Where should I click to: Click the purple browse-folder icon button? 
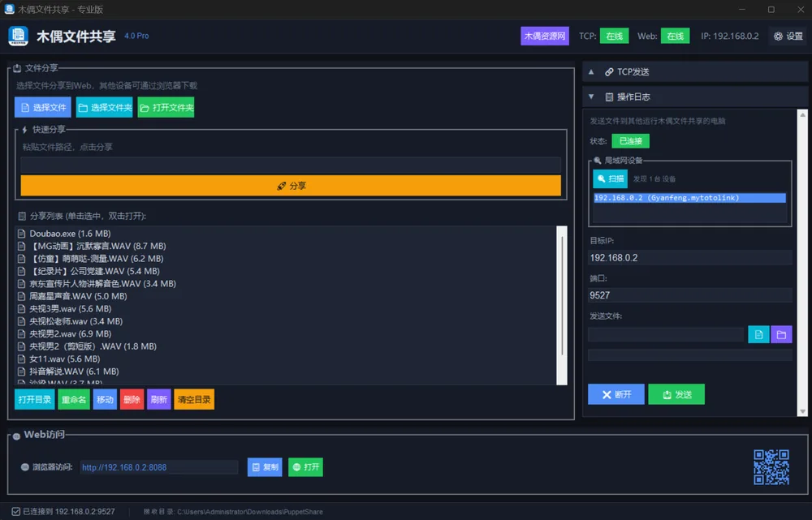(781, 334)
